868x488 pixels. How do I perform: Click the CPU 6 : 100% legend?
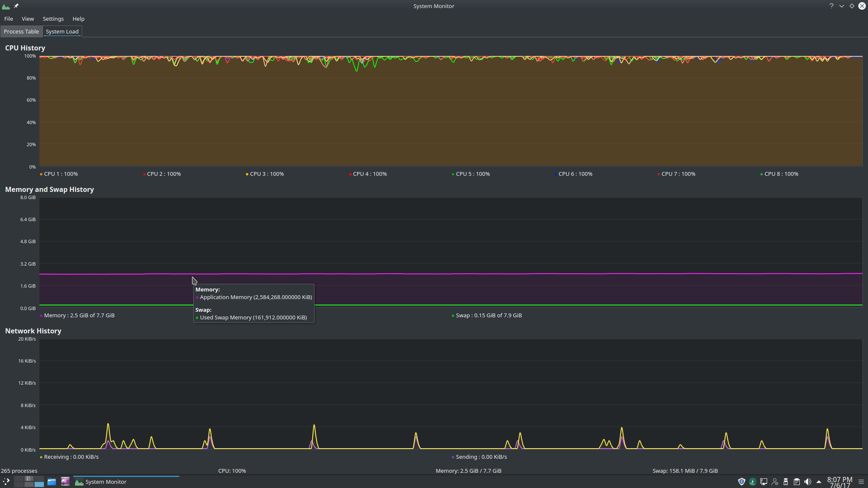(573, 174)
